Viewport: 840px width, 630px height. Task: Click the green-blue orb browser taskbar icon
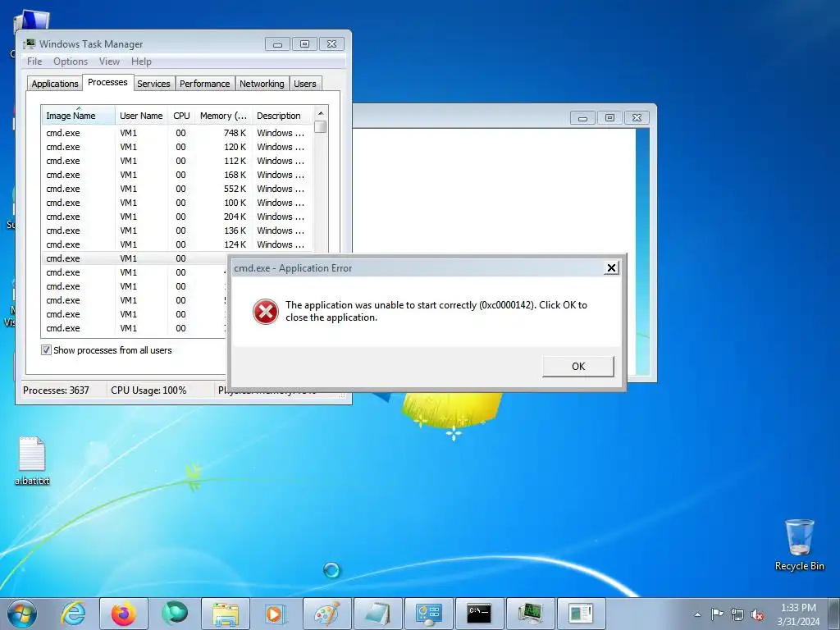175,614
